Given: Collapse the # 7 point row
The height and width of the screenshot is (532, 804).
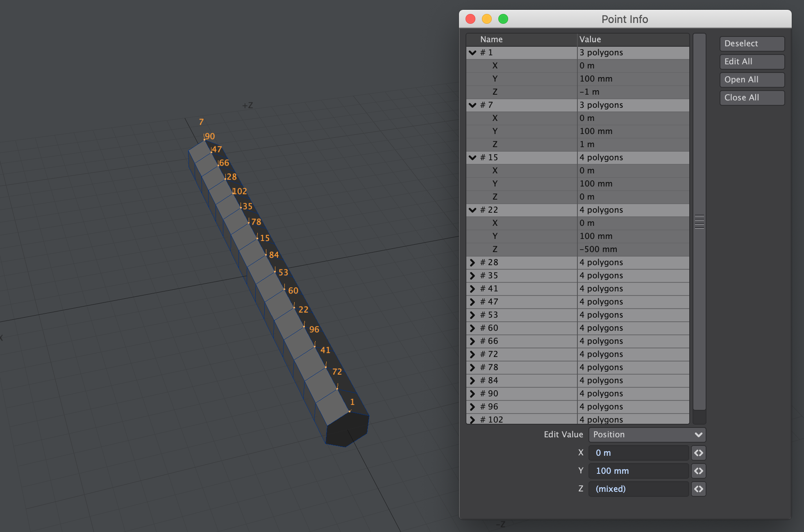Looking at the screenshot, I should [x=472, y=105].
